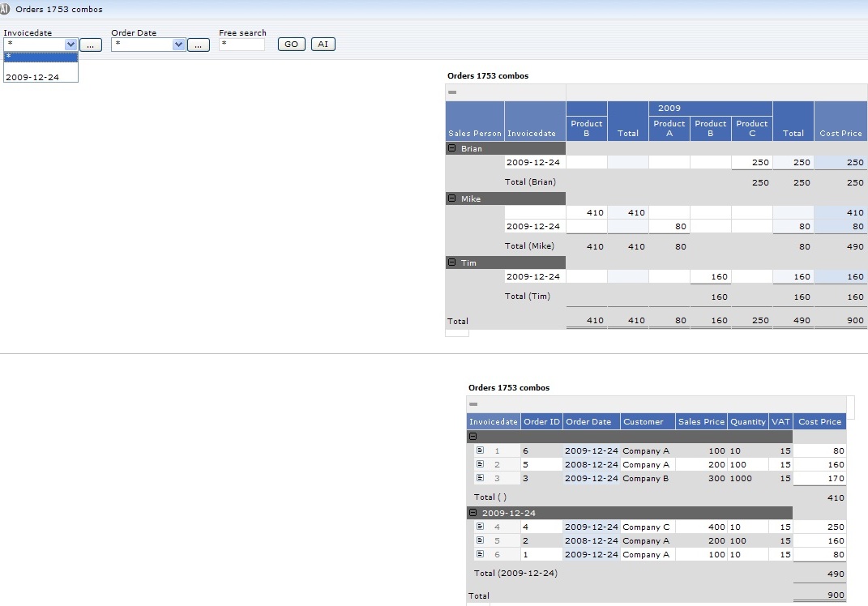Image resolution: width=868 pixels, height=606 pixels.
Task: Collapse the Tim sales person group
Action: tap(452, 262)
